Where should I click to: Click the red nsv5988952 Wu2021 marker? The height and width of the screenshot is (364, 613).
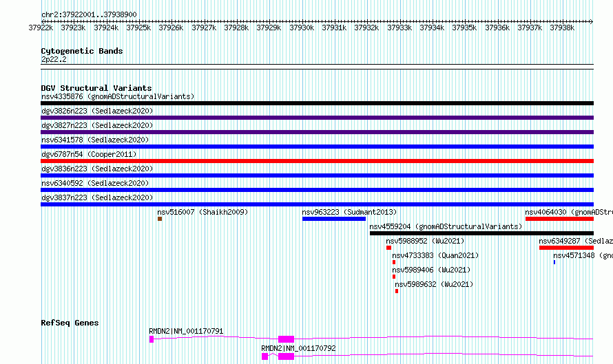[x=388, y=248]
